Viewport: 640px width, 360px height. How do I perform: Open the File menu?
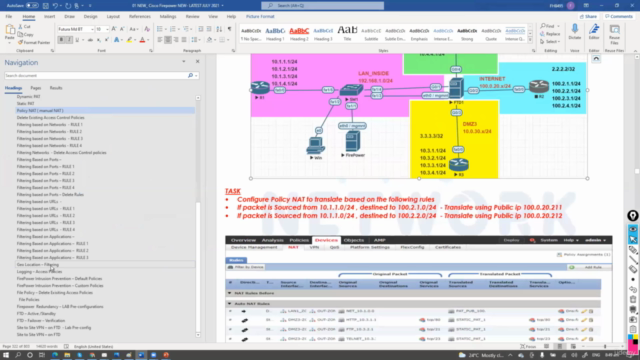point(9,17)
